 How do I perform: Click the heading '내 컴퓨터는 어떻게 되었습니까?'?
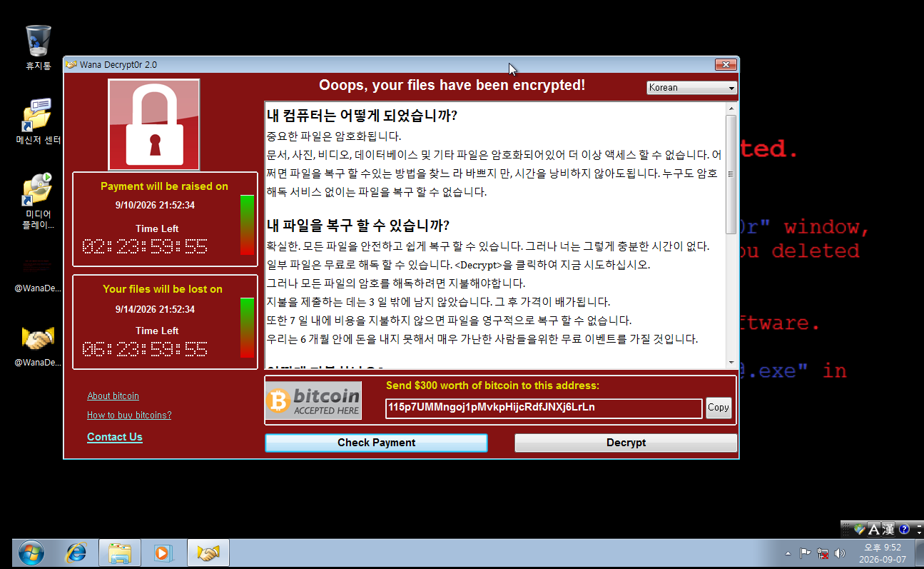click(x=362, y=116)
